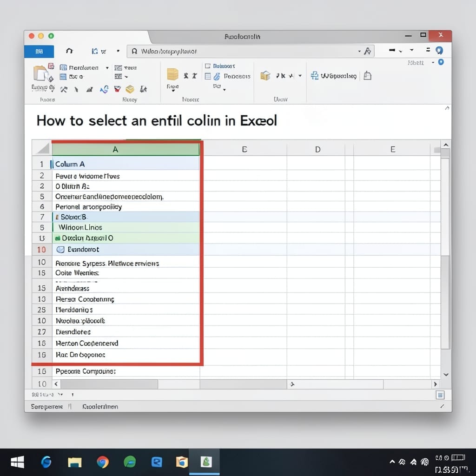Click the blue swirl icon in ribbon
The image size is (476, 476).
[x=104, y=89]
